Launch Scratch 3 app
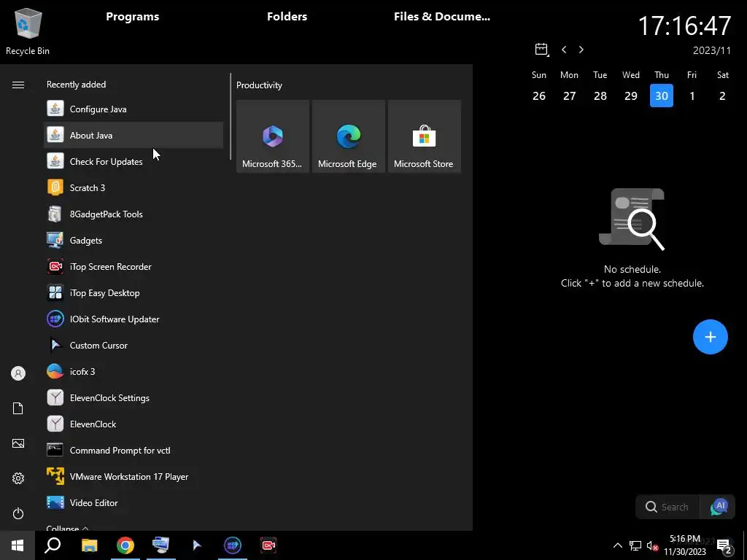The width and height of the screenshot is (747, 560). (133, 187)
